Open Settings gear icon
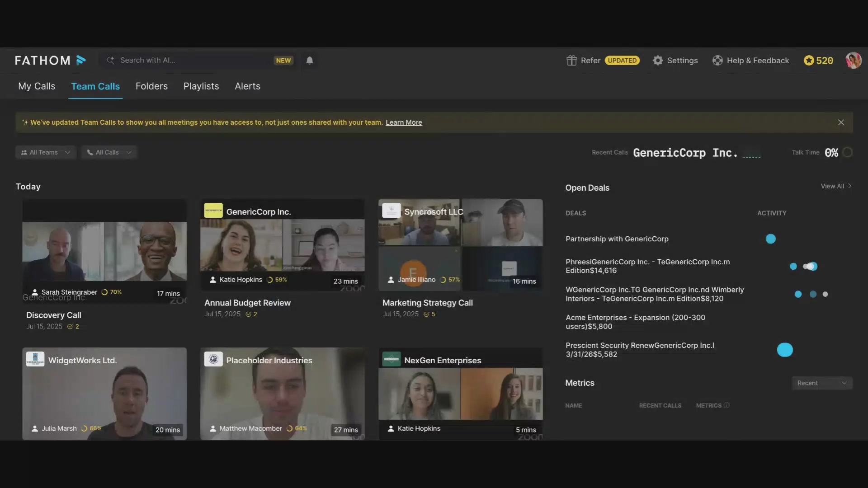 [658, 61]
